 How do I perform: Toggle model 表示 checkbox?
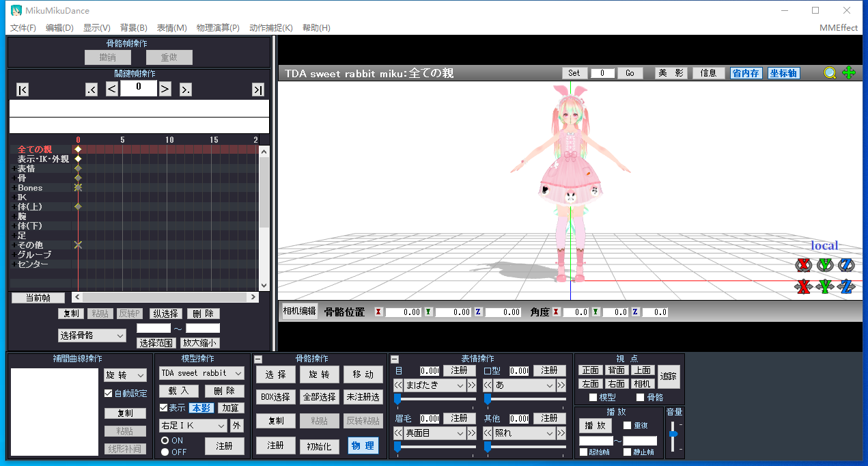[163, 408]
